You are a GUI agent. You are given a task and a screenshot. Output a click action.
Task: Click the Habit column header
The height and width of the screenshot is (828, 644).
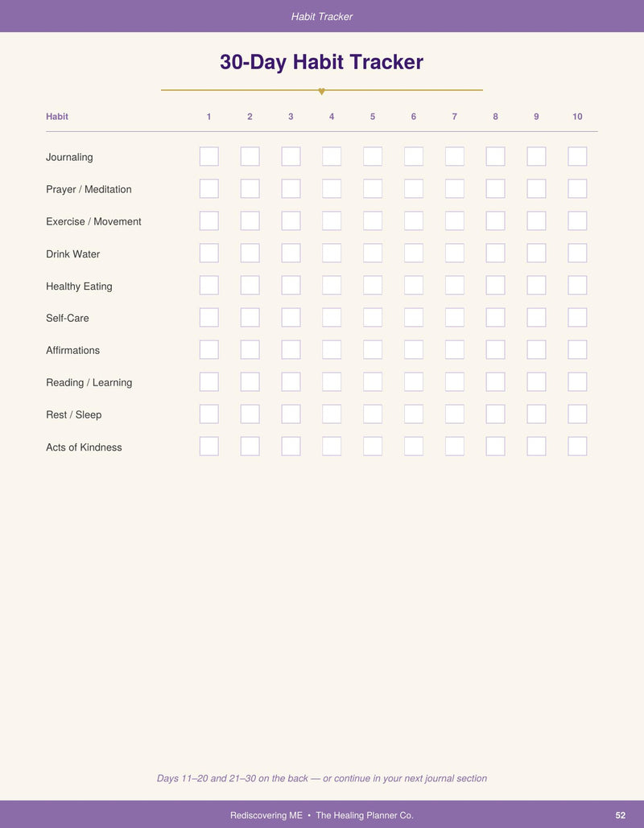pos(57,117)
